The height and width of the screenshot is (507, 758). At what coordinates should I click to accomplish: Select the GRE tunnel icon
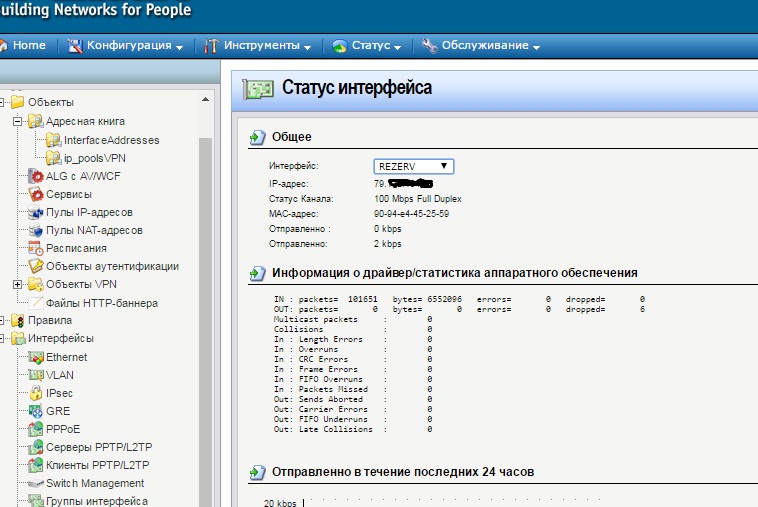(37, 411)
